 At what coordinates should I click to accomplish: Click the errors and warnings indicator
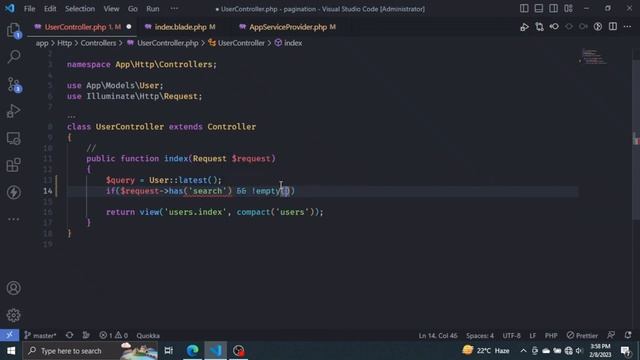coord(113,335)
